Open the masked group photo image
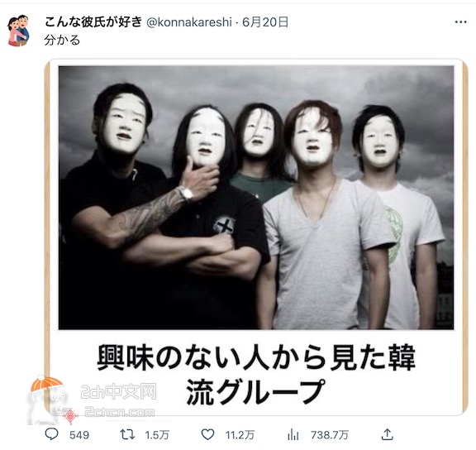The image size is (476, 450). pos(256,198)
